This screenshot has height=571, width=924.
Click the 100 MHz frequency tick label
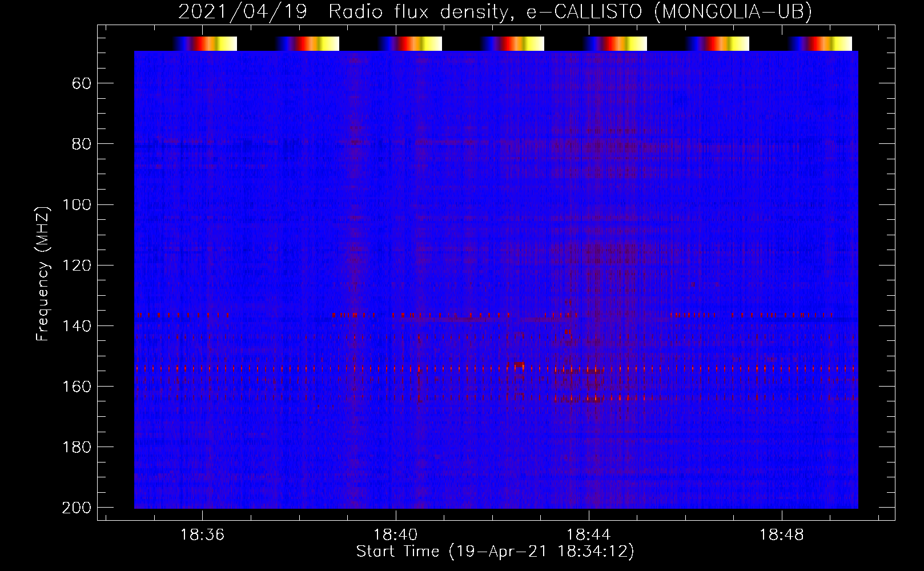tap(77, 204)
